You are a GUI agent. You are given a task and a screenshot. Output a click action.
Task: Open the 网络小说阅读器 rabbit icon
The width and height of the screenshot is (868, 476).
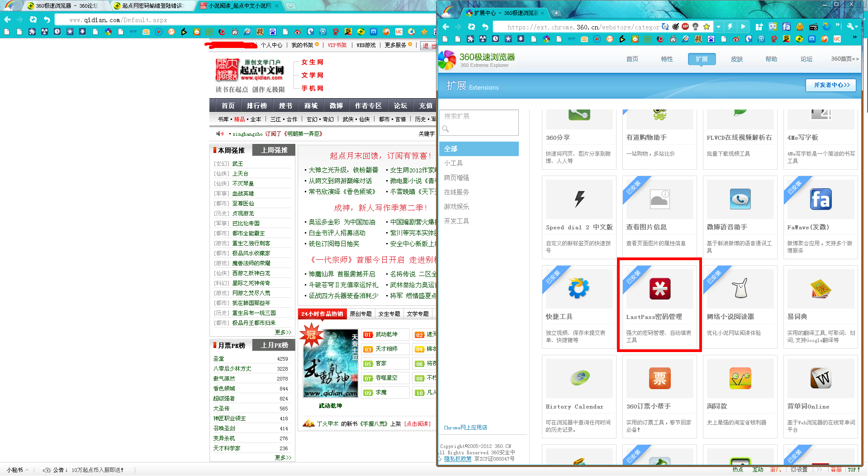[x=740, y=289]
